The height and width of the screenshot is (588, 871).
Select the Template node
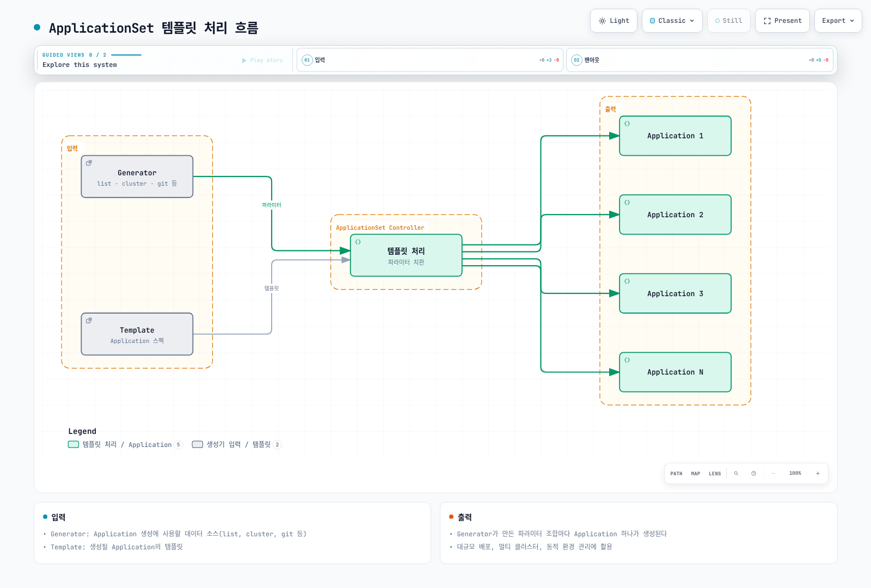137,334
